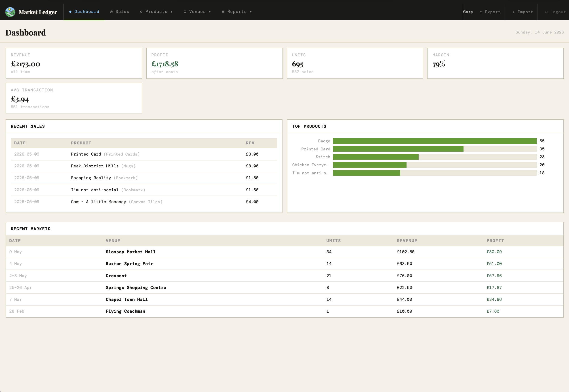Select the Margin 79% card
The image size is (569, 392).
pos(495,63)
